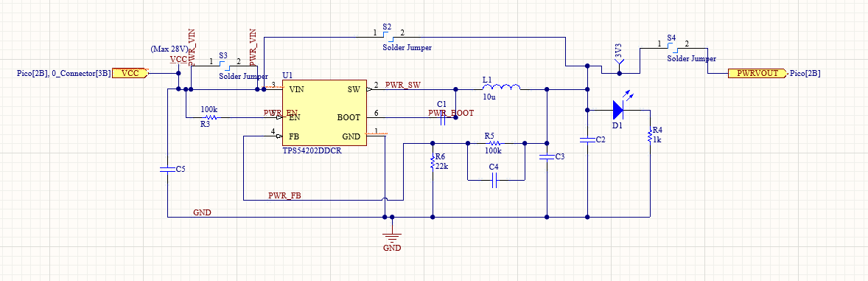Click the C3 capacitor symbol
The image size is (868, 281).
point(547,157)
